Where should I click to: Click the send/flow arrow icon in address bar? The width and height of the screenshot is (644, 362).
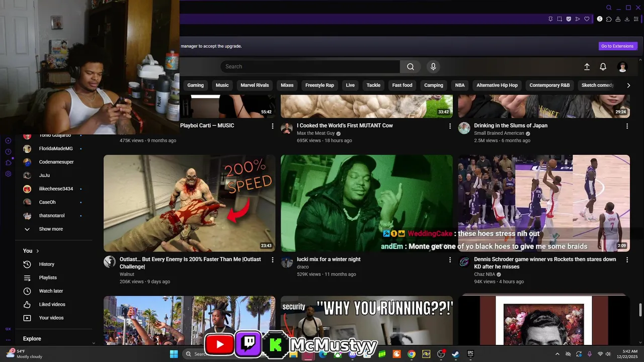click(578, 19)
